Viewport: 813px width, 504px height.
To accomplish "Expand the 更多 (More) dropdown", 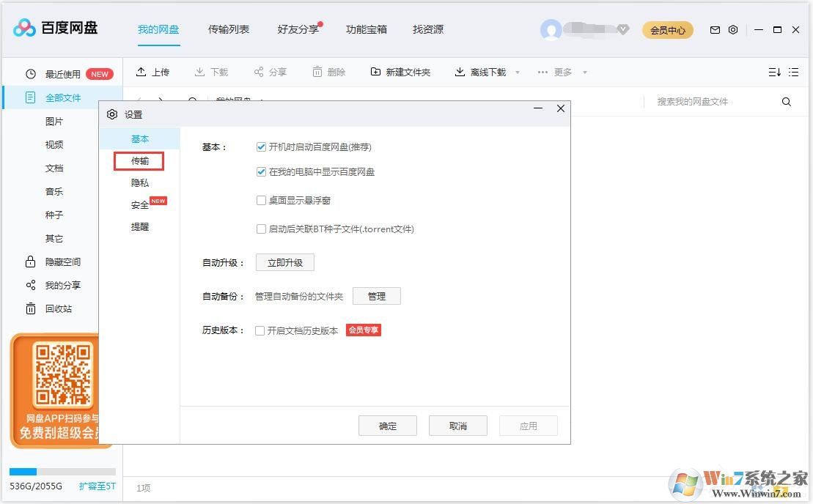I will (x=561, y=71).
